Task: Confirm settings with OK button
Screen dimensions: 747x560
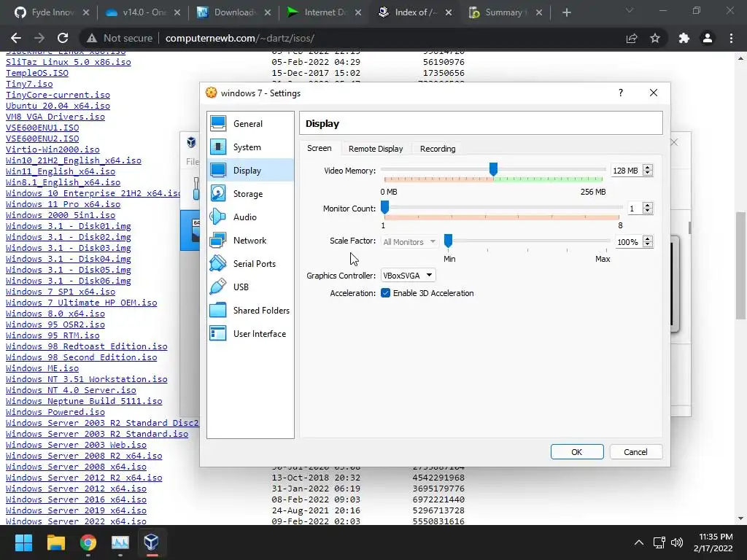Action: 577,452
